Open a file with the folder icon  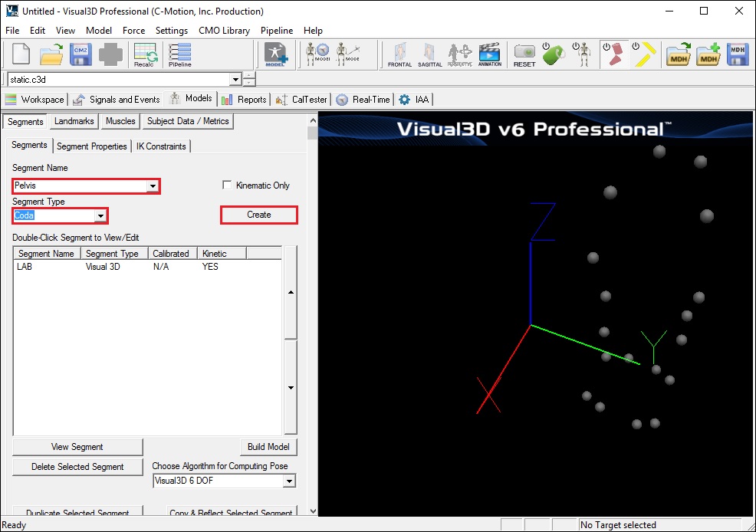(51, 54)
